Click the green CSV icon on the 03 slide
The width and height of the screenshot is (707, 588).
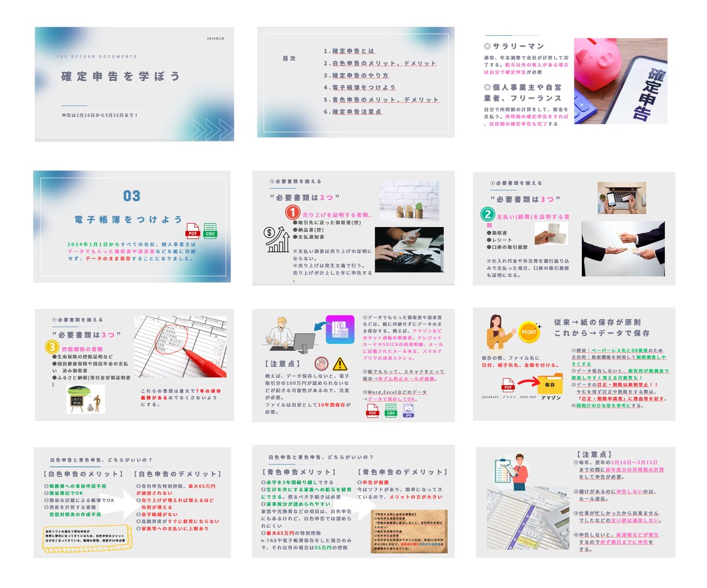[210, 231]
